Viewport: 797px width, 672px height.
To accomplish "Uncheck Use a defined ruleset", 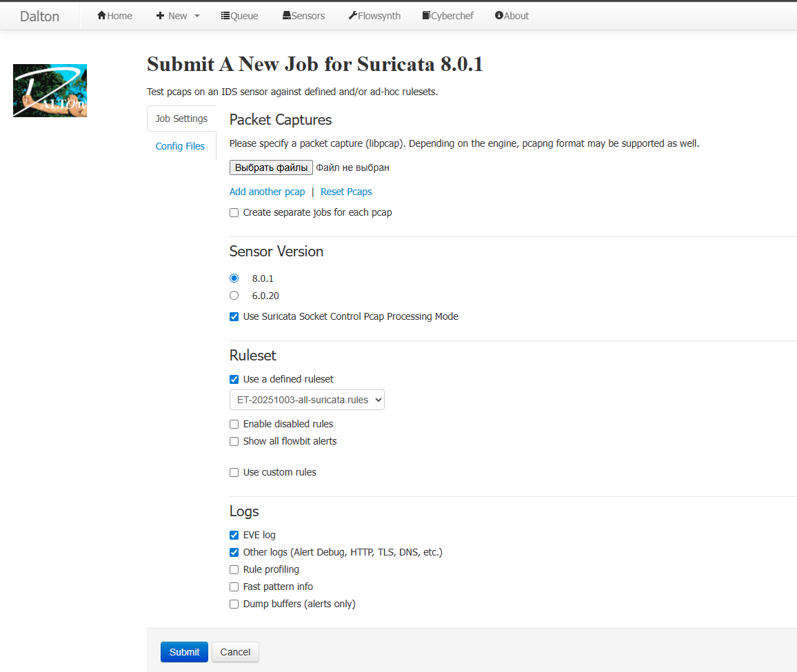I will [x=234, y=379].
